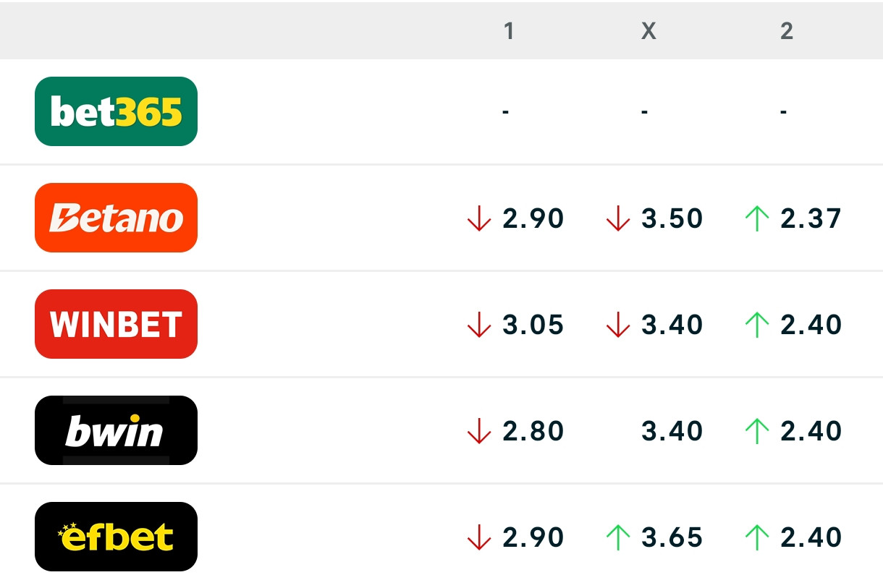Pick bwin home win odds 2.80
Image resolution: width=883 pixels, height=588 pixels.
coord(533,431)
